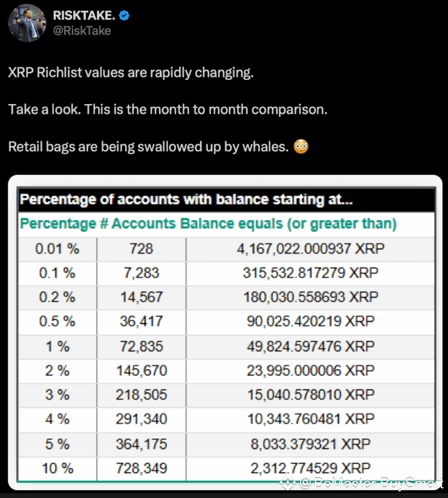
Task: Open the RISKTAKE profile avatar
Action: pos(27,23)
